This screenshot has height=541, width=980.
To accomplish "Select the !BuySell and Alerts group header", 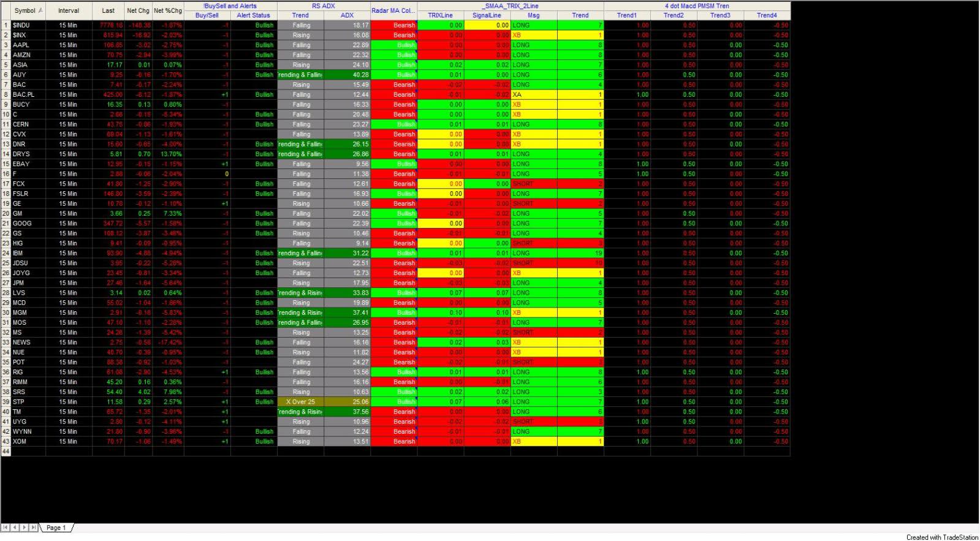I will click(230, 6).
